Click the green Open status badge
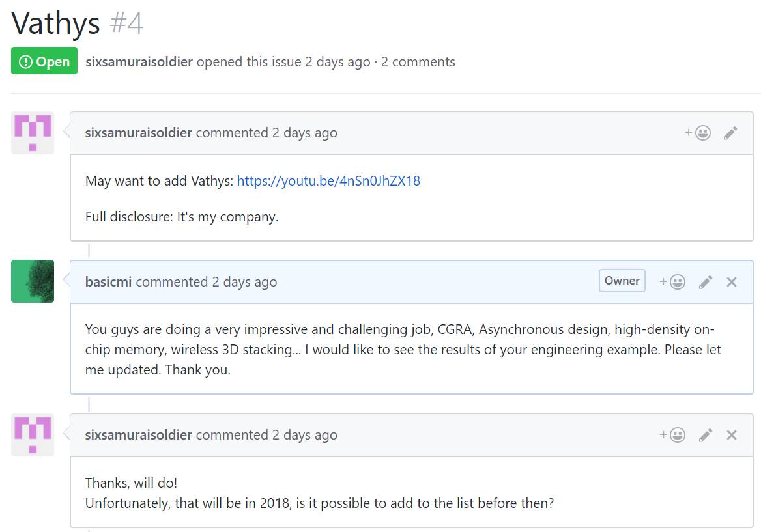 tap(44, 61)
